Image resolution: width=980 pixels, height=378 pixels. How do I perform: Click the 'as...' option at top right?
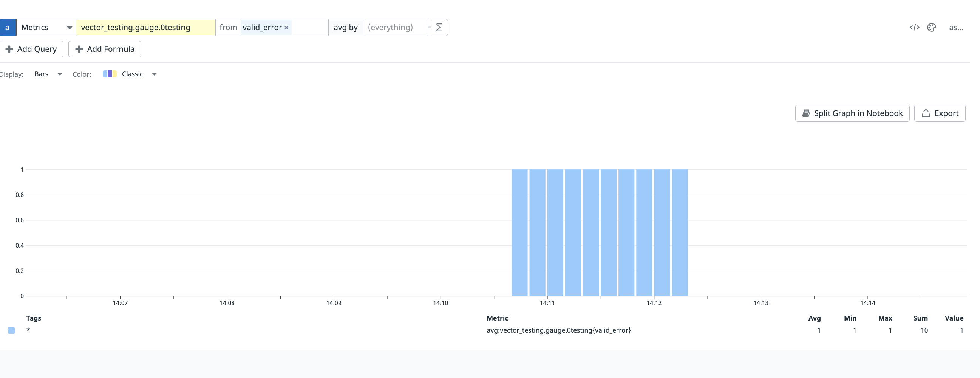pos(957,27)
